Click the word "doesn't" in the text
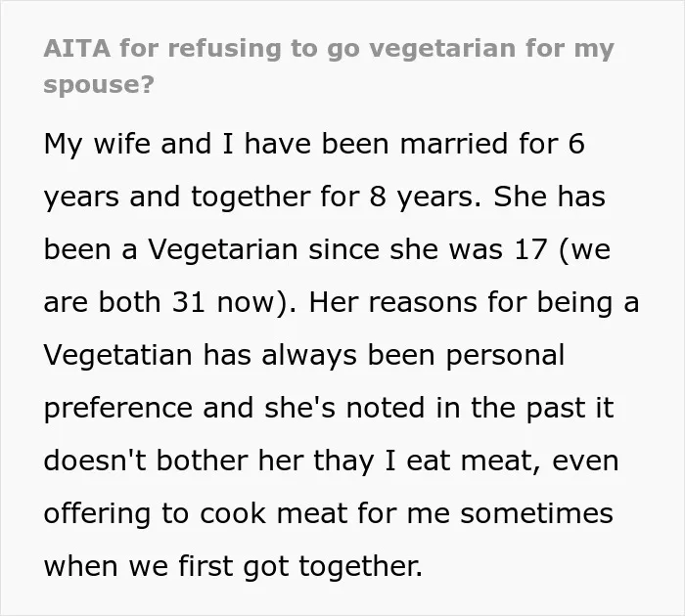The height and width of the screenshot is (616, 685). point(95,461)
